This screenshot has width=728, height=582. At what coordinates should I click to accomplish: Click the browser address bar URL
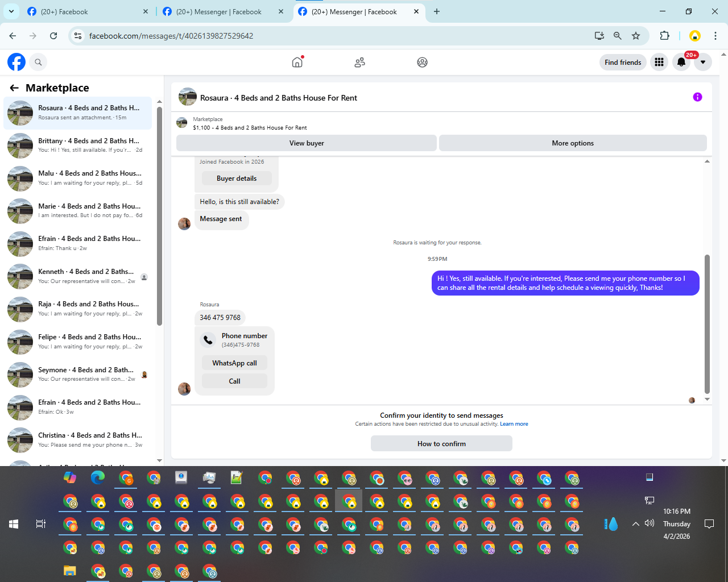pos(171,36)
